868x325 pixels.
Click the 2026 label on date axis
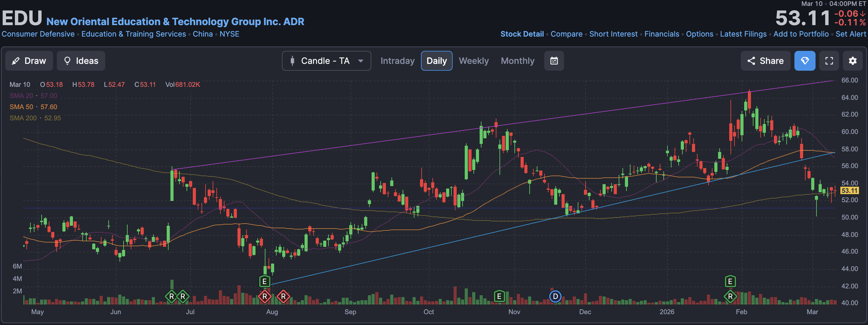pyautogui.click(x=667, y=312)
